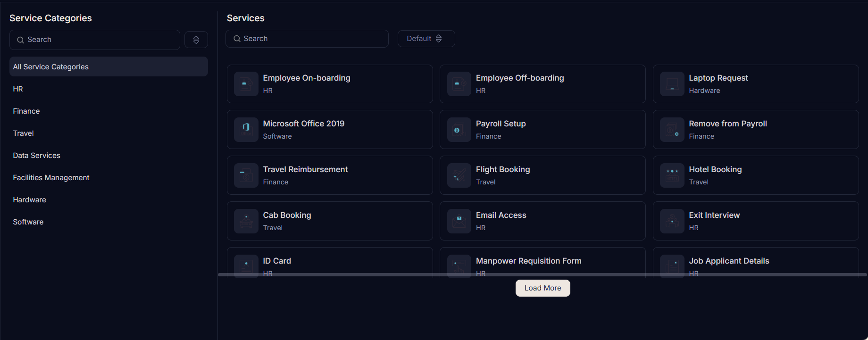Click the Laptop Request service icon
Screen dimensions: 868x340
click(x=672, y=84)
